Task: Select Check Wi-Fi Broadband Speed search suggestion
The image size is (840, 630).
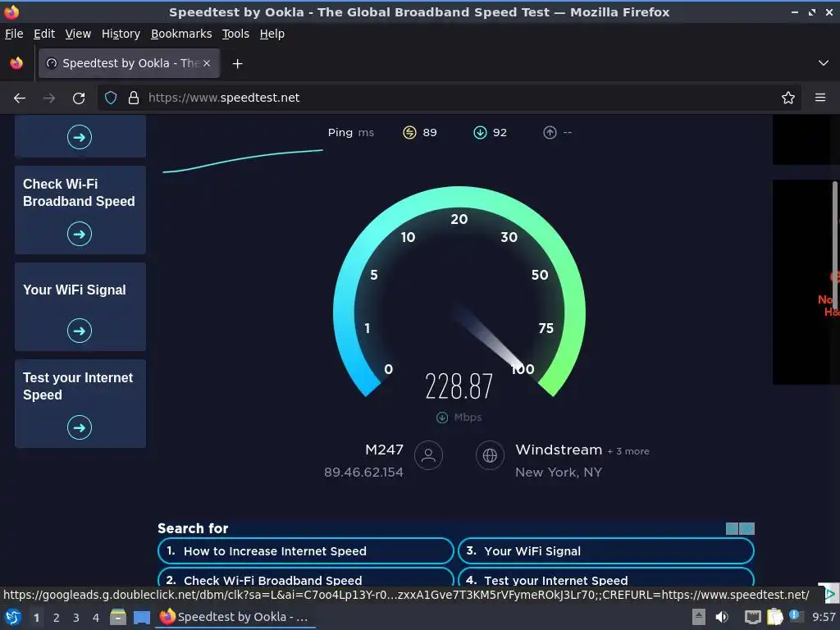Action: pos(306,577)
